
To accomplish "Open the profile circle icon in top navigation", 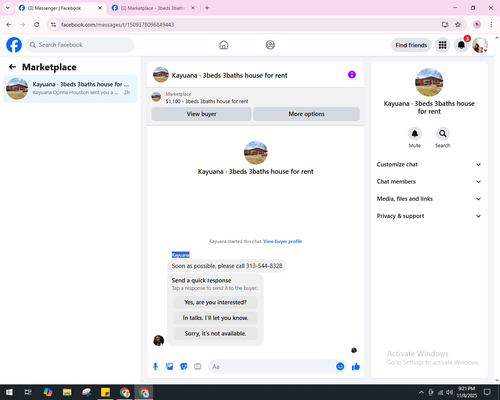I will tap(270, 45).
